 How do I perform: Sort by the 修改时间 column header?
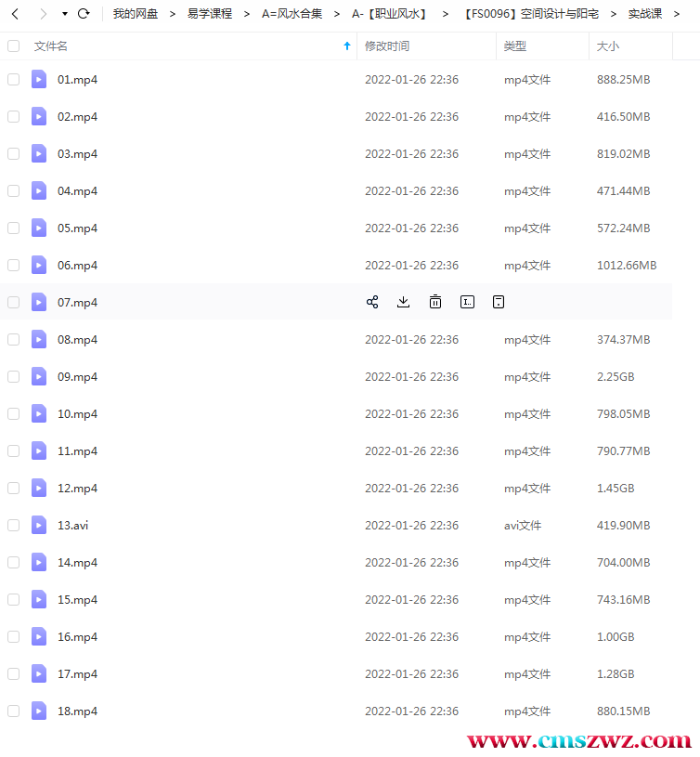386,46
